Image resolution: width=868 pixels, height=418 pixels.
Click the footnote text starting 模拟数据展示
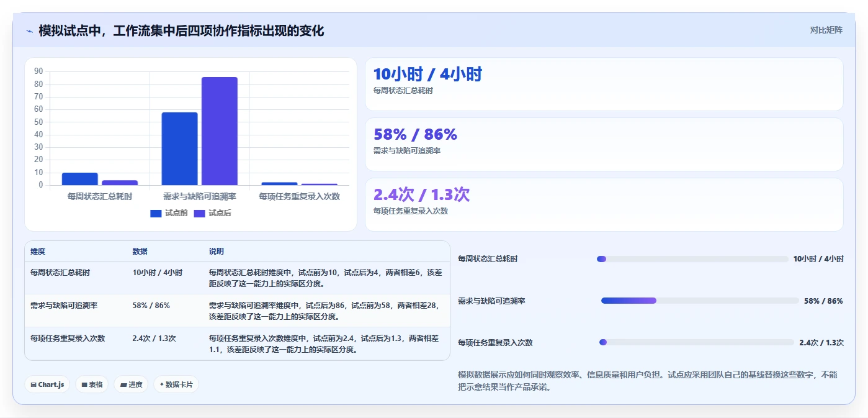[648, 381]
